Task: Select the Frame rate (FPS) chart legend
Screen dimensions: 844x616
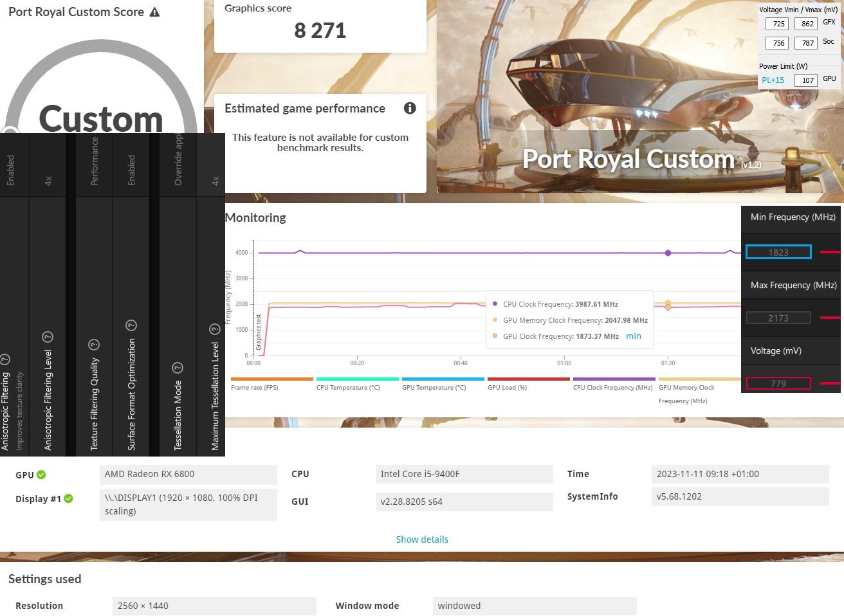Action: point(271,384)
